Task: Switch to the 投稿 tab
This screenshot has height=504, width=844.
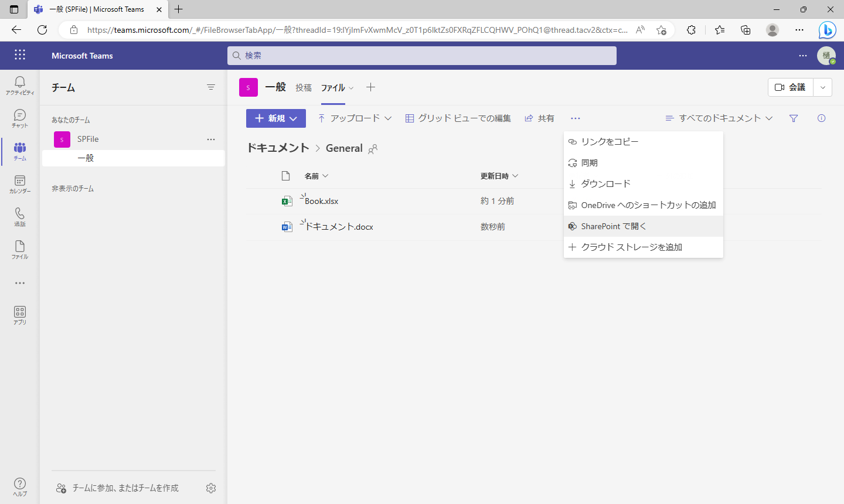Action: point(304,87)
